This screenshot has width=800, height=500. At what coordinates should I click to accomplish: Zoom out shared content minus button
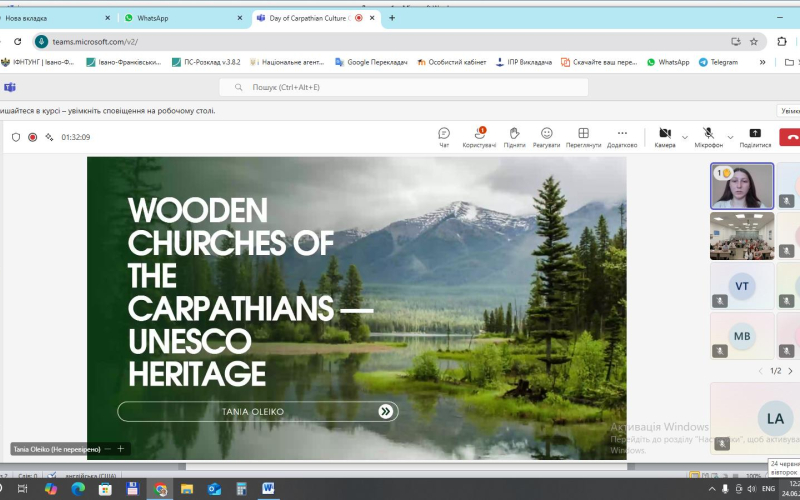[108, 449]
